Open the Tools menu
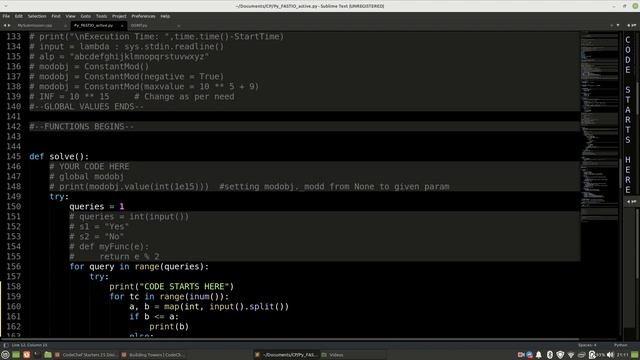Screen dimensions: 640x360 pos(101,16)
